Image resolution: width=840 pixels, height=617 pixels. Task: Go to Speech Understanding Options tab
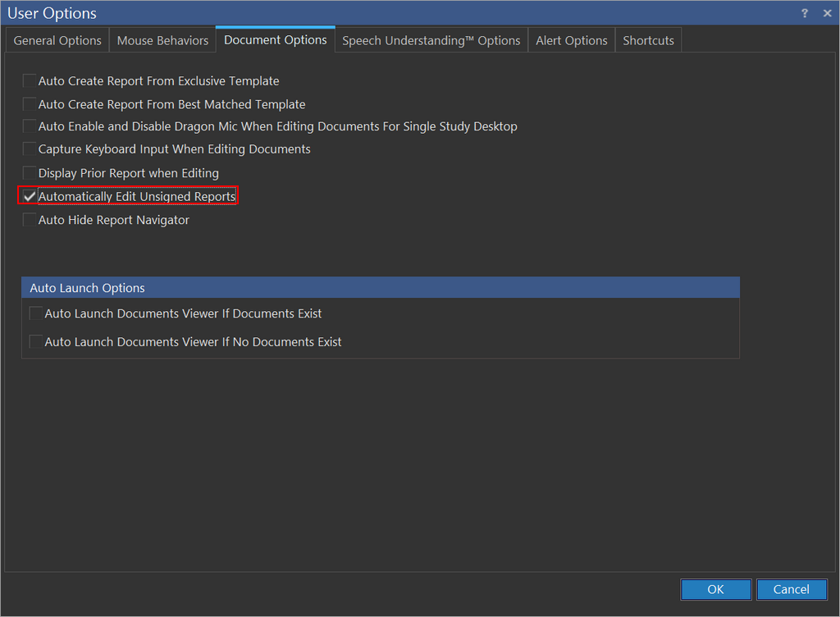point(431,40)
